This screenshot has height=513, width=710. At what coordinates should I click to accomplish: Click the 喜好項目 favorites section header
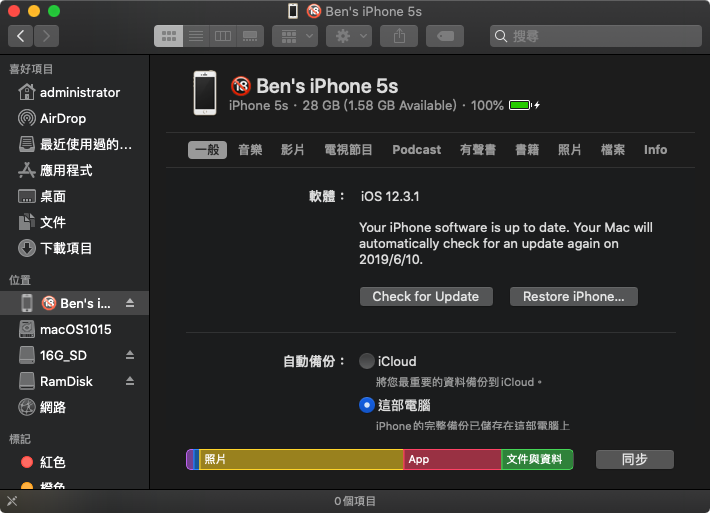[x=31, y=69]
